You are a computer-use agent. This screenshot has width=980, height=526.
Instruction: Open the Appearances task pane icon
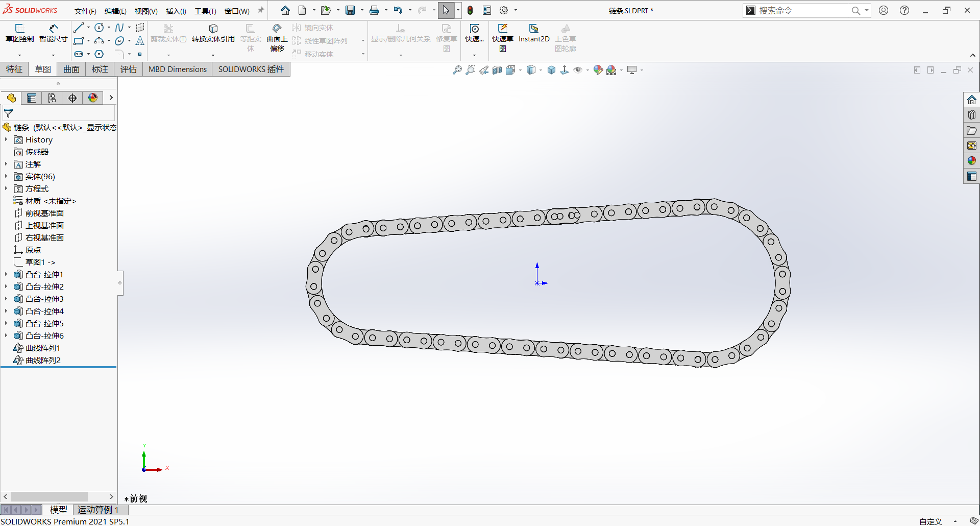(x=971, y=161)
